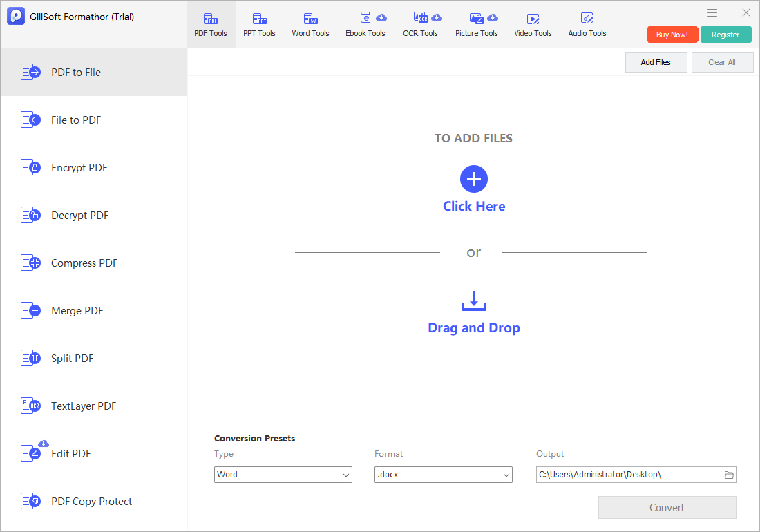Screen dimensions: 760x532
Task: Click cloud download badge on OCR Tools
Action: pos(437,17)
